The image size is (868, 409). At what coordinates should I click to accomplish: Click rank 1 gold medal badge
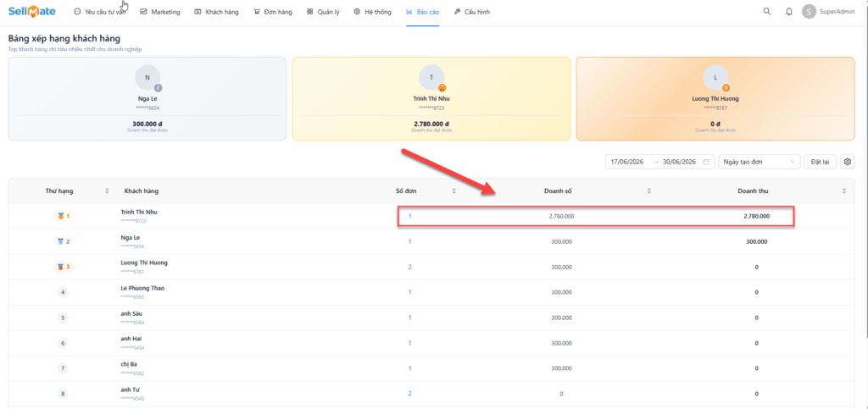coord(63,216)
